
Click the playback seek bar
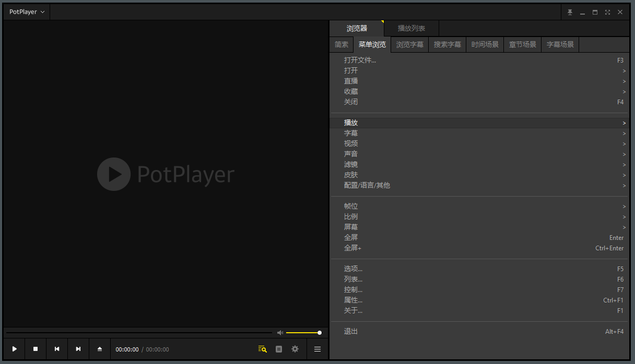pyautogui.click(x=139, y=333)
